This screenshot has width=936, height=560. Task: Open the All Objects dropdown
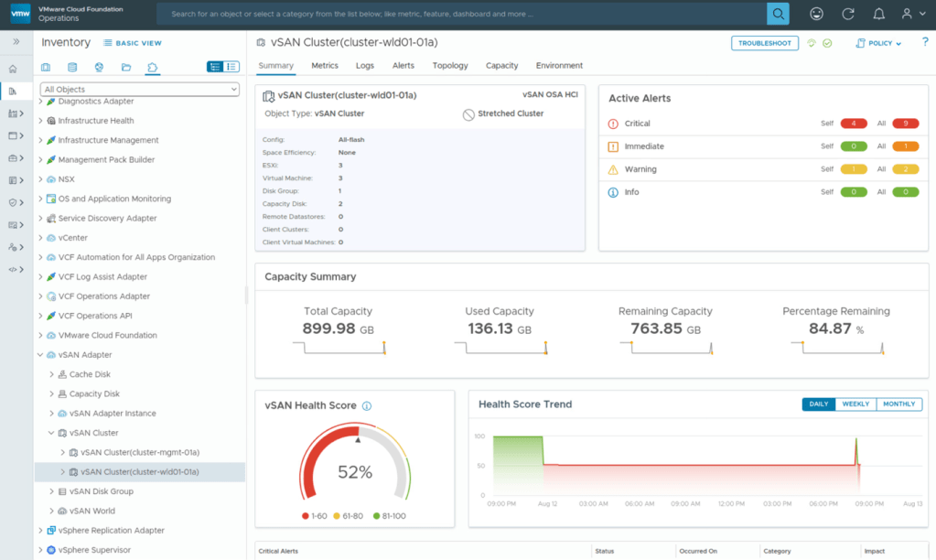coord(140,90)
